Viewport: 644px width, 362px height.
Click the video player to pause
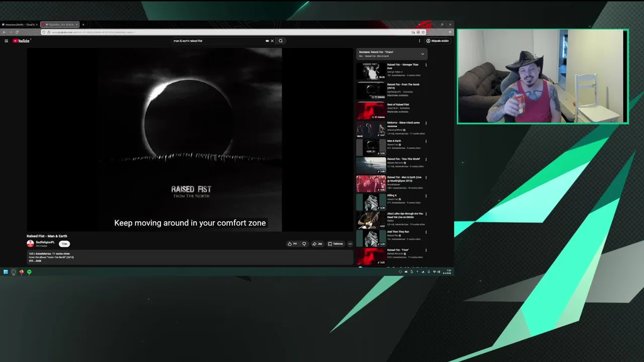pos(190,139)
